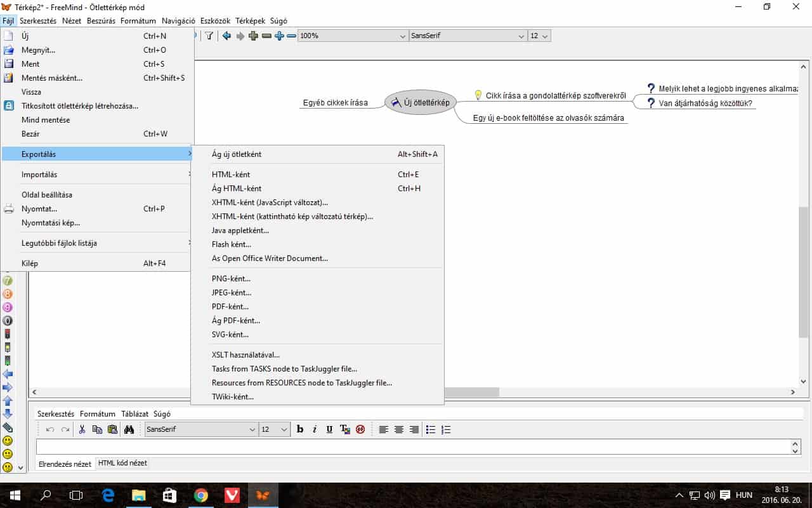Open the note editor SansSerif font dropdown
The width and height of the screenshot is (812, 508).
201,429
